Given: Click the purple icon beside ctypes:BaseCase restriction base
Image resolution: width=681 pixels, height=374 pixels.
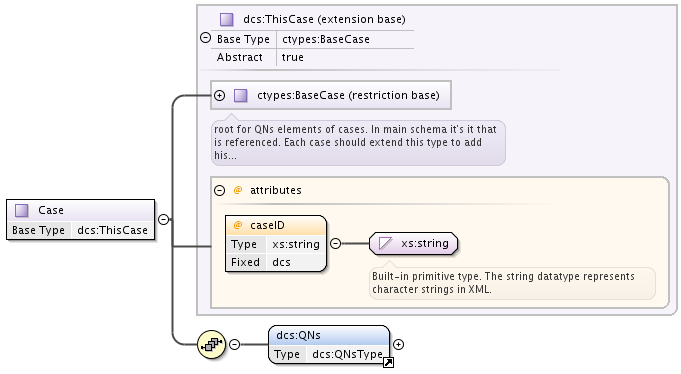Looking at the screenshot, I should point(241,96).
